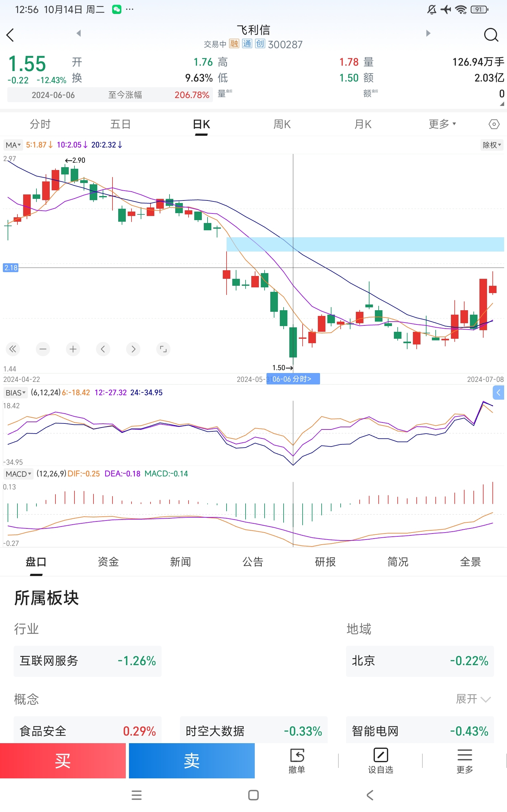The image size is (507, 812).
Task: Open the 资金 tab
Action: pyautogui.click(x=108, y=562)
